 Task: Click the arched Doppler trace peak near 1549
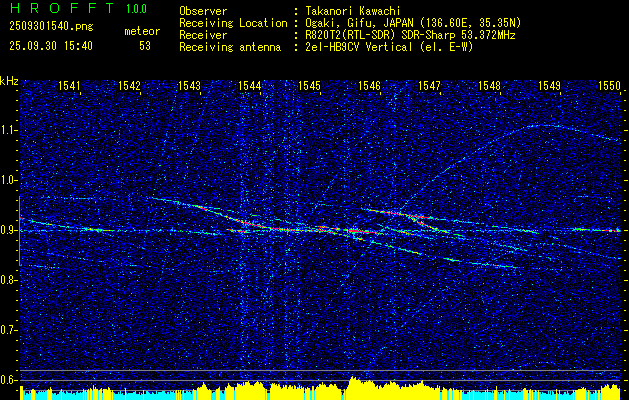[x=544, y=126]
